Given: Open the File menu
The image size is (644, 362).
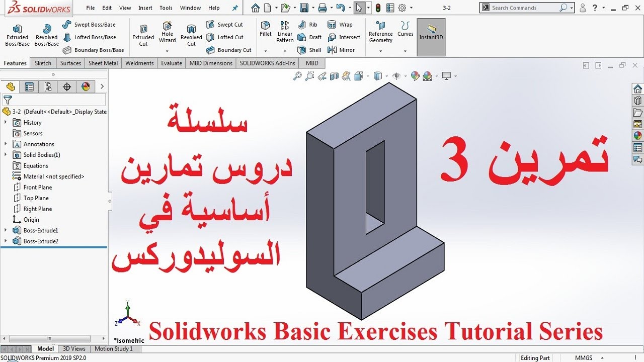Looking at the screenshot, I should point(91,8).
